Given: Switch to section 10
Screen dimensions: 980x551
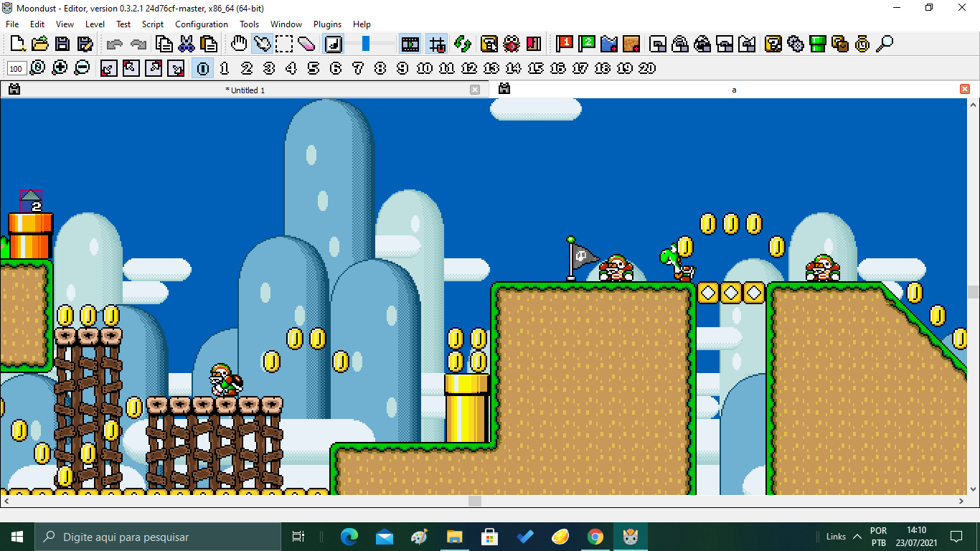Looking at the screenshot, I should [x=425, y=68].
